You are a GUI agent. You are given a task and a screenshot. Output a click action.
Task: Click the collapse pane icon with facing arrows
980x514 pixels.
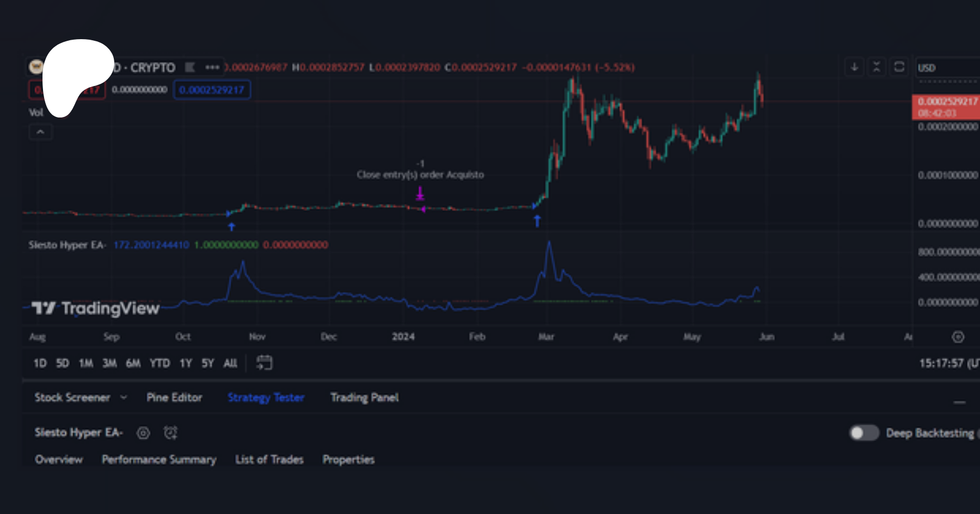(877, 67)
